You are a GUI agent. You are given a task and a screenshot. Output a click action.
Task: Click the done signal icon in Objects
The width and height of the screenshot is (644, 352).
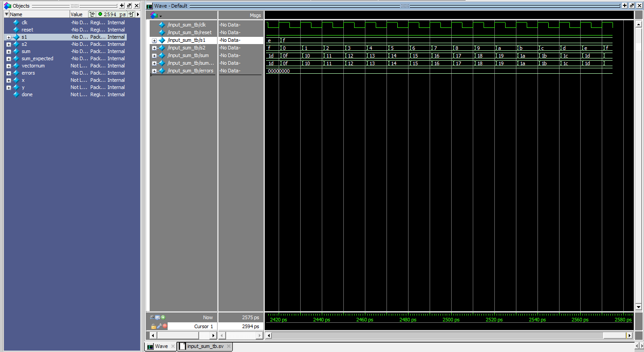point(16,94)
